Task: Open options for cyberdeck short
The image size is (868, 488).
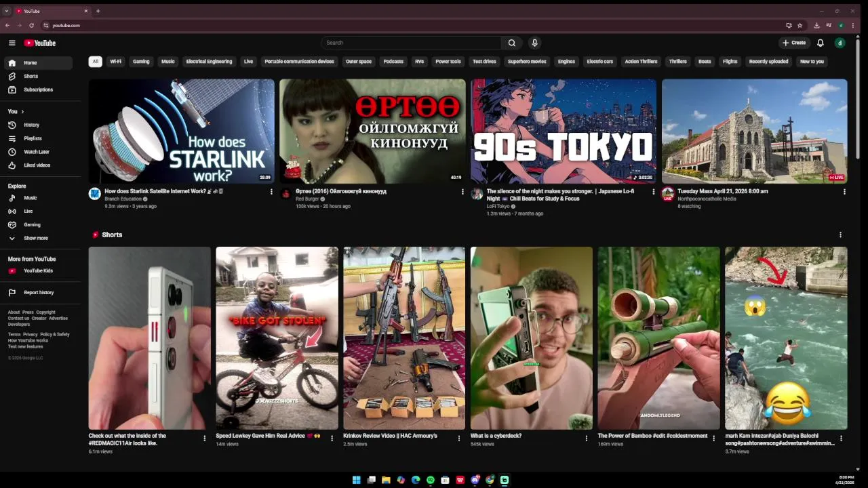Action: point(587,439)
